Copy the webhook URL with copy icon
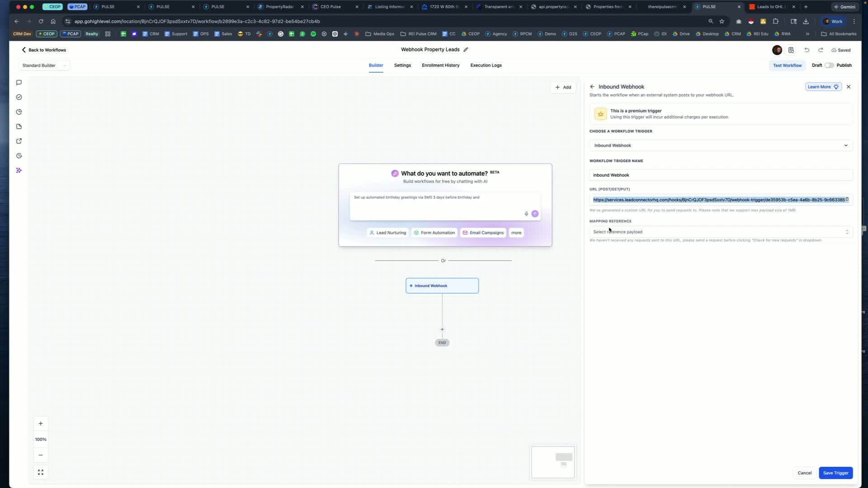 point(847,199)
